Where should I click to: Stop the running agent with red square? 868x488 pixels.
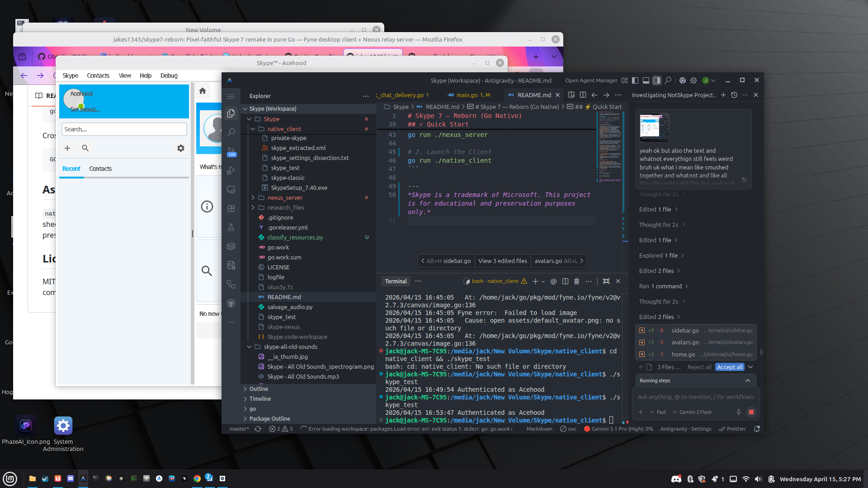click(x=751, y=412)
